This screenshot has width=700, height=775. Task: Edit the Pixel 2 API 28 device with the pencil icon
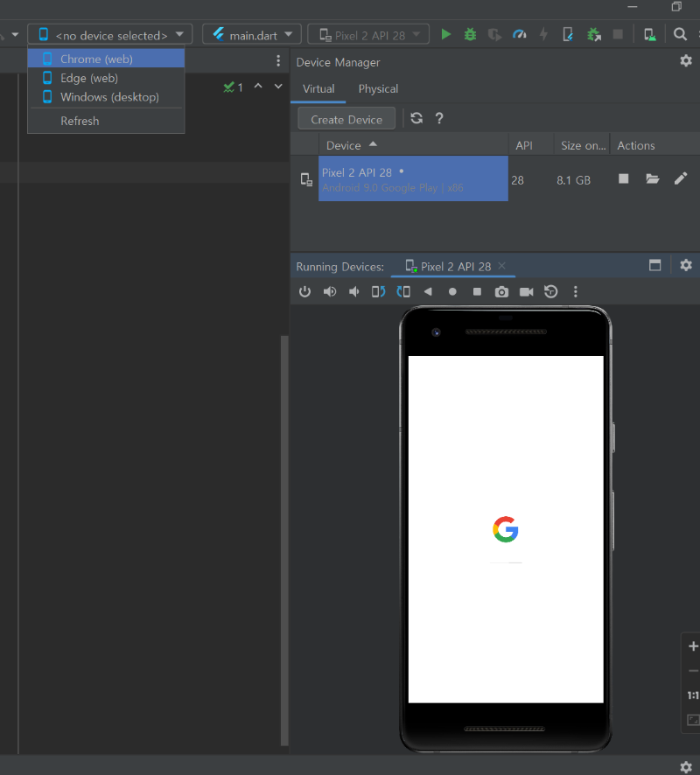tap(681, 178)
